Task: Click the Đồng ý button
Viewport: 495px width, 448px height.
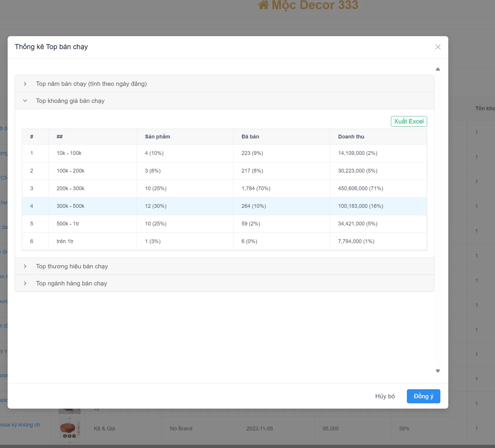Action: pos(423,396)
